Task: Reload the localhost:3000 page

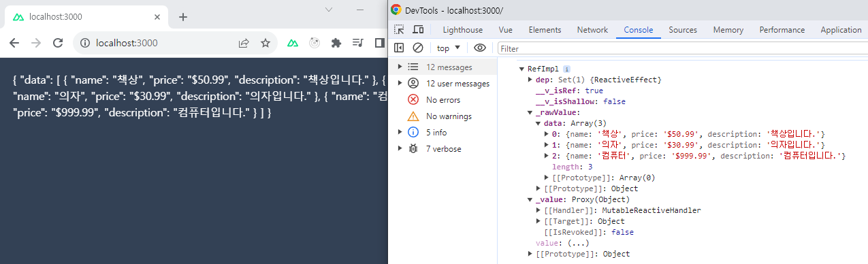Action: [x=58, y=43]
